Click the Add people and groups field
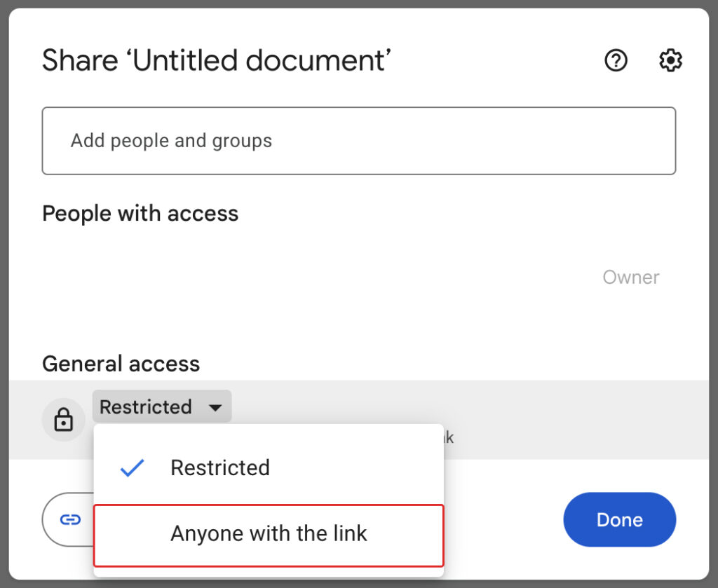 click(359, 140)
